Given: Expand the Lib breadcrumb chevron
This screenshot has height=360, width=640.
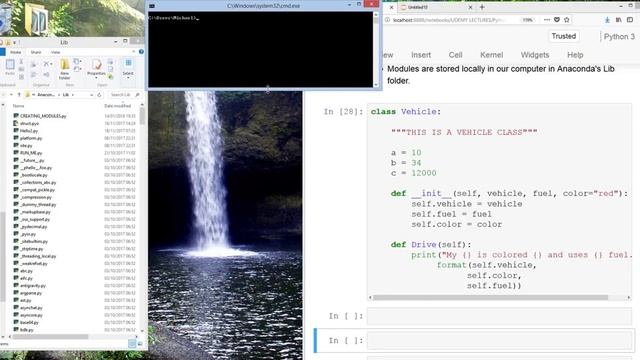Looking at the screenshot, I should (x=73, y=95).
